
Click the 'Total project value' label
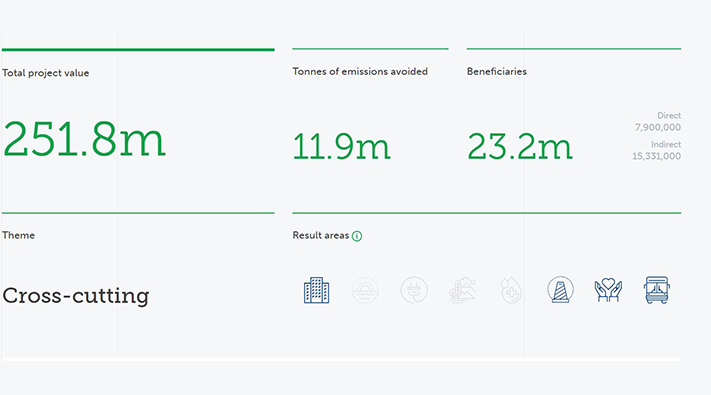click(45, 73)
